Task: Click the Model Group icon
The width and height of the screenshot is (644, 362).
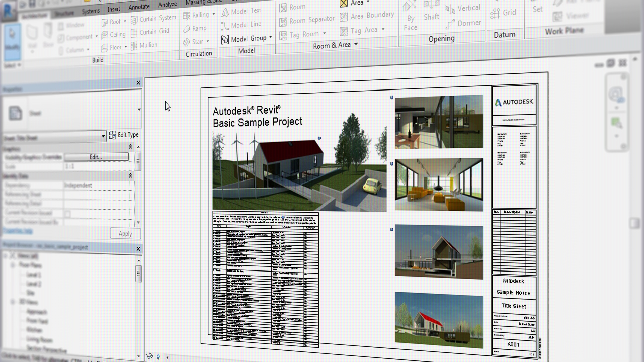Action: [x=225, y=39]
